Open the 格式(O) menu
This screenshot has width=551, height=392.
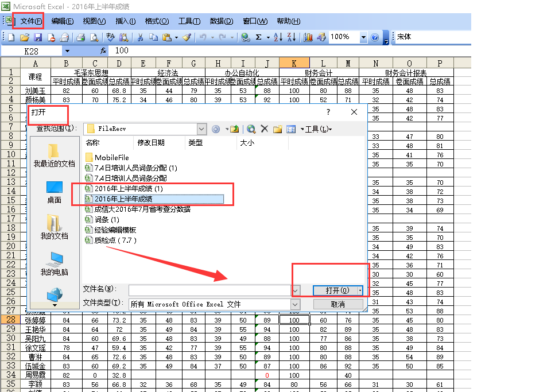click(x=157, y=21)
